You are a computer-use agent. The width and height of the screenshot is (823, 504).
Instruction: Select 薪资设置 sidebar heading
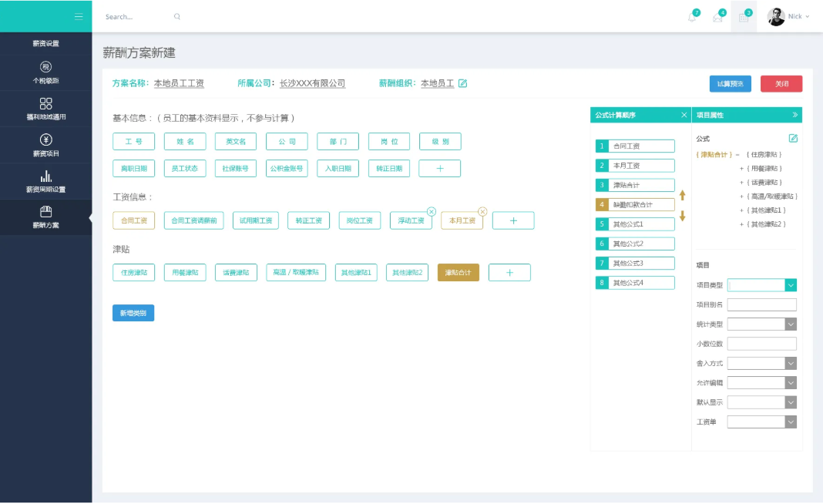pos(45,44)
